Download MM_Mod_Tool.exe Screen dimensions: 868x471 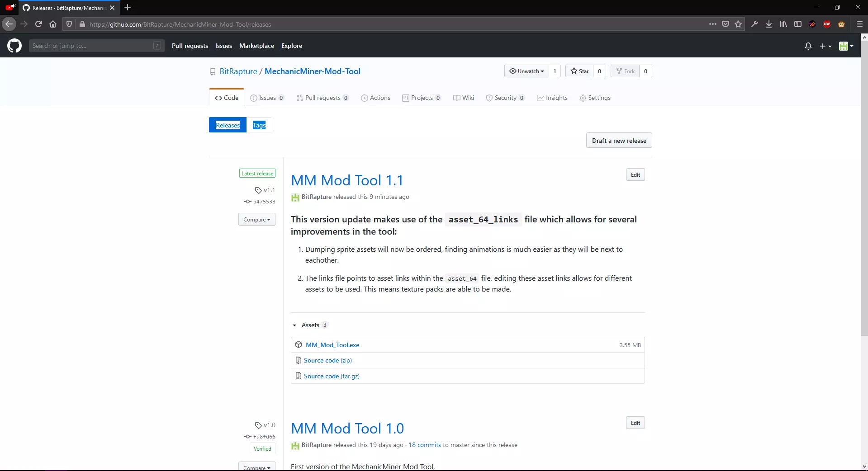(332, 345)
